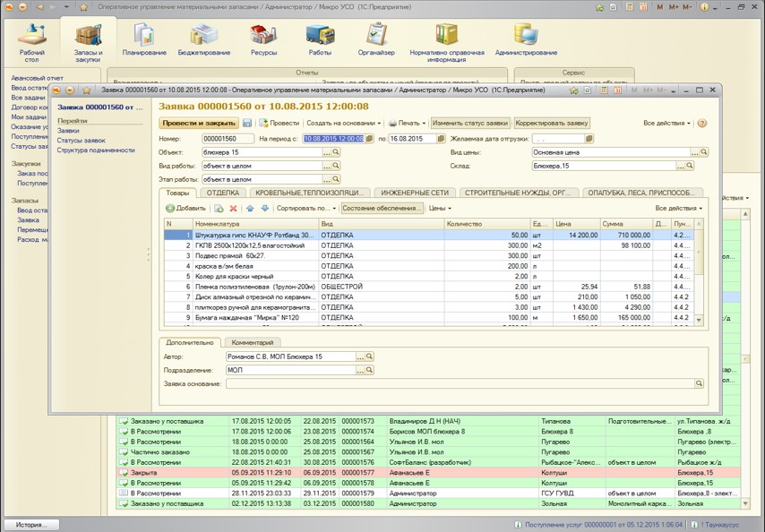Expand the Создать на основании dropdown
Image resolution: width=765 pixels, height=532 pixels.
(x=343, y=124)
